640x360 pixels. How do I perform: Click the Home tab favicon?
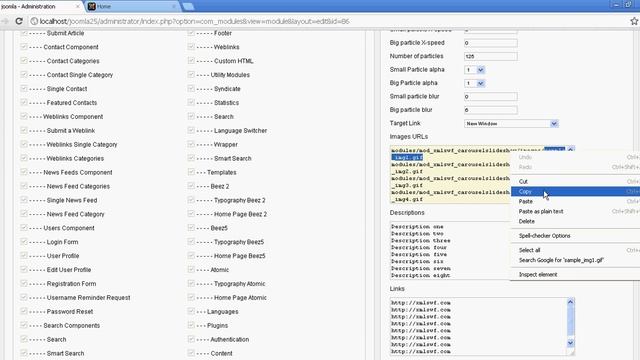tap(92, 6)
